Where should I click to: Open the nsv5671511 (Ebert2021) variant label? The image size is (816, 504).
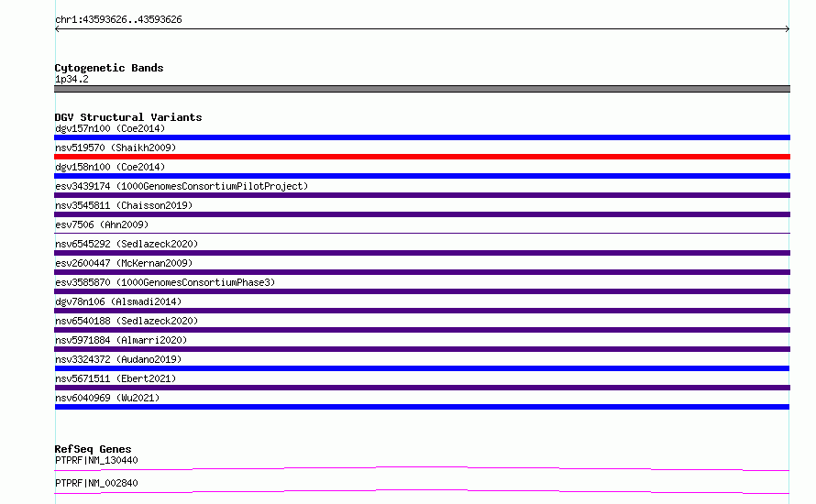click(x=116, y=378)
